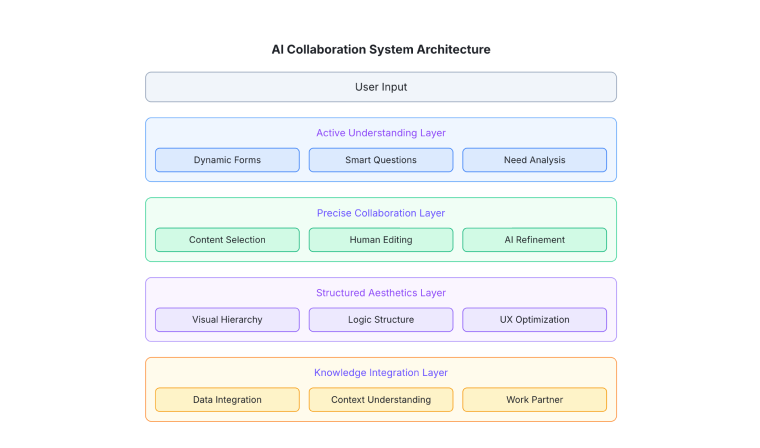
Task: Click the UX Optimization block
Action: pos(534,320)
